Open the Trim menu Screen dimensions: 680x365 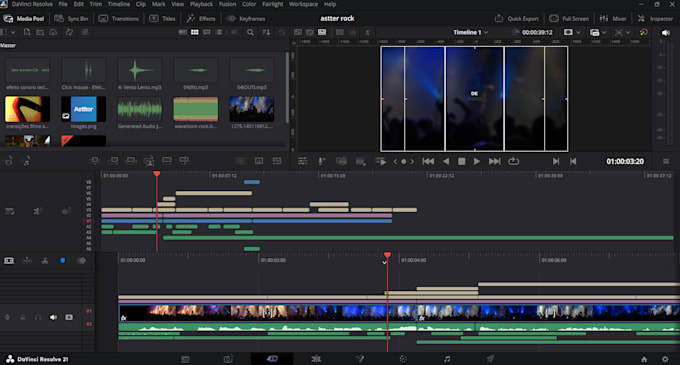pyautogui.click(x=95, y=4)
